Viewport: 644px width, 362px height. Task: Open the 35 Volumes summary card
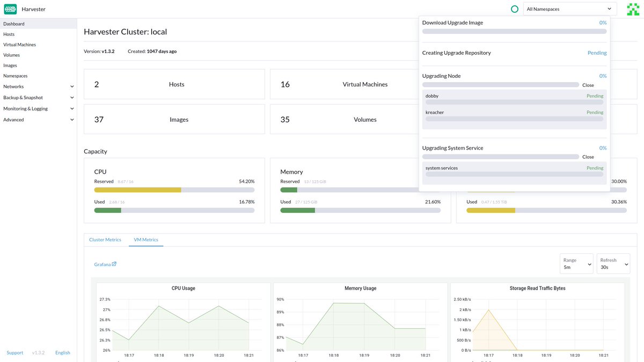[345, 119]
